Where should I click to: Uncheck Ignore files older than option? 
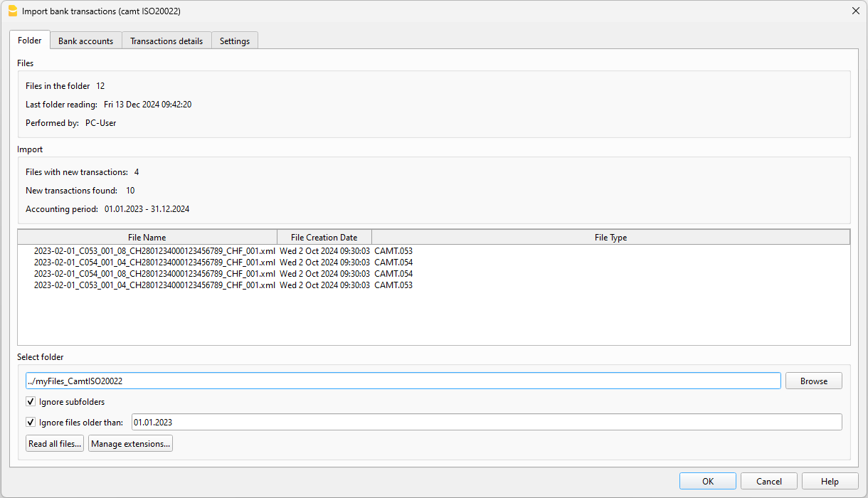31,422
